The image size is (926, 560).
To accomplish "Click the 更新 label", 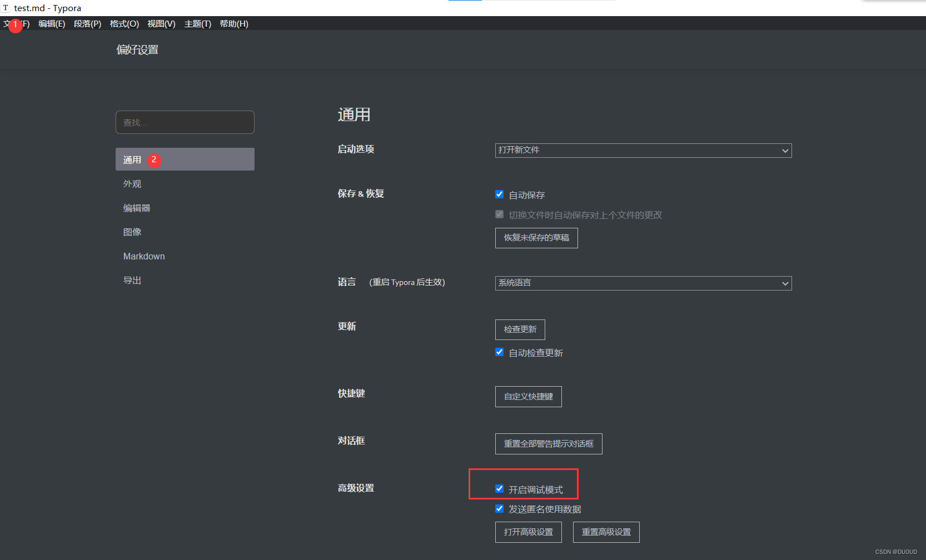I will [x=347, y=326].
